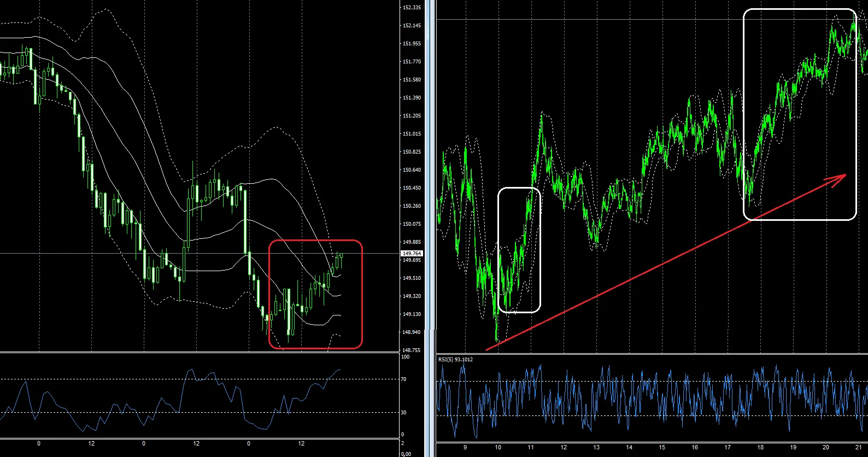868x457 pixels.
Task: Click the 149.695 price label
Action: (412, 260)
